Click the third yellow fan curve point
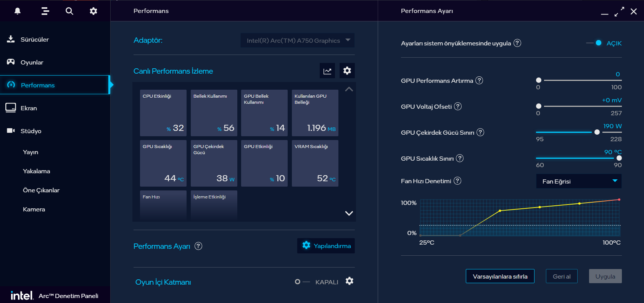 (x=580, y=203)
